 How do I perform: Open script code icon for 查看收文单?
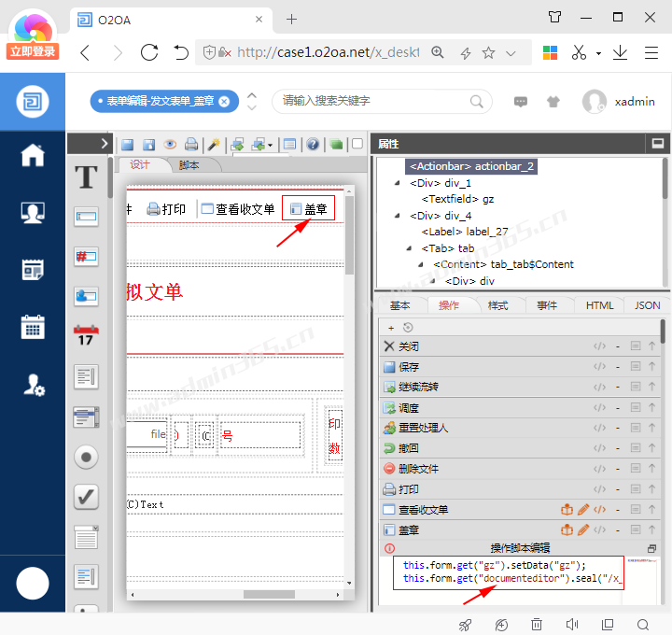599,509
